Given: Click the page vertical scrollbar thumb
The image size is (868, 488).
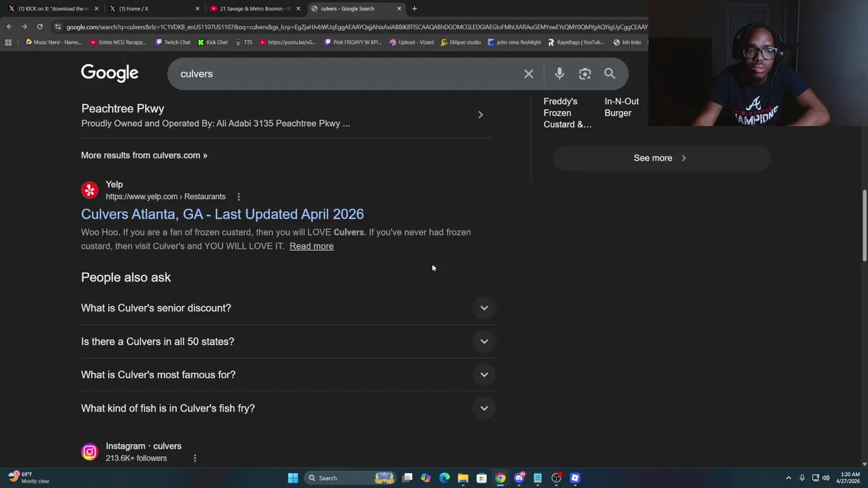Looking at the screenshot, I should 865,226.
